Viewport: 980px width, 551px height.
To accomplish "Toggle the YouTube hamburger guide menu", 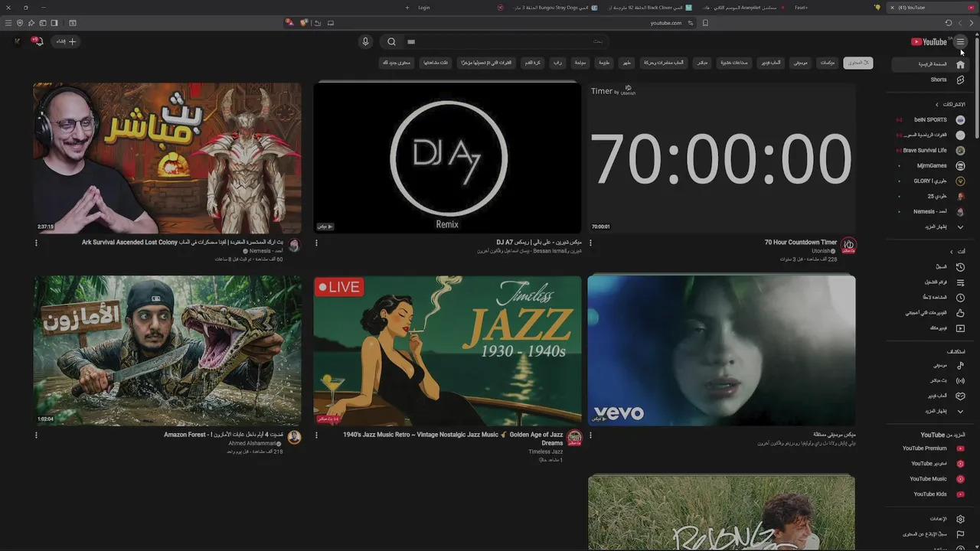I will [x=960, y=41].
